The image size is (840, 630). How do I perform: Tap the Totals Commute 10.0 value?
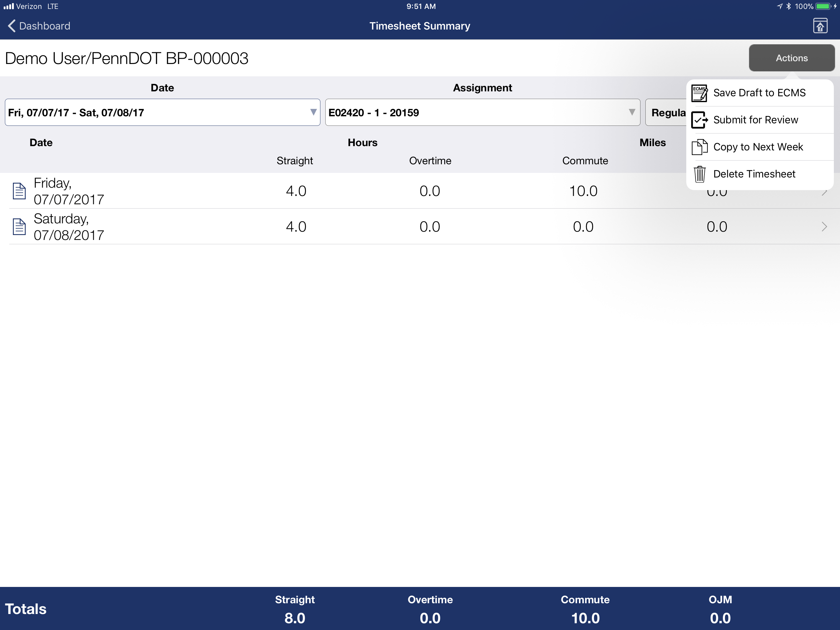pyautogui.click(x=585, y=618)
